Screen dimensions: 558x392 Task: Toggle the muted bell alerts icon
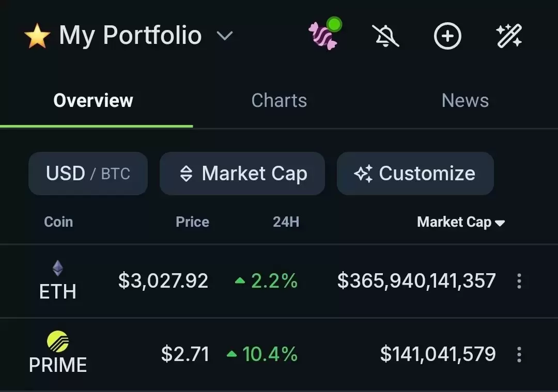click(x=386, y=36)
